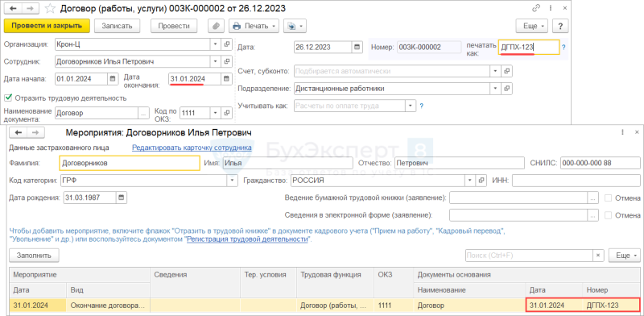The height and width of the screenshot is (316, 644).
Task: Open Код по ОКЗ record icon
Action: [227, 112]
